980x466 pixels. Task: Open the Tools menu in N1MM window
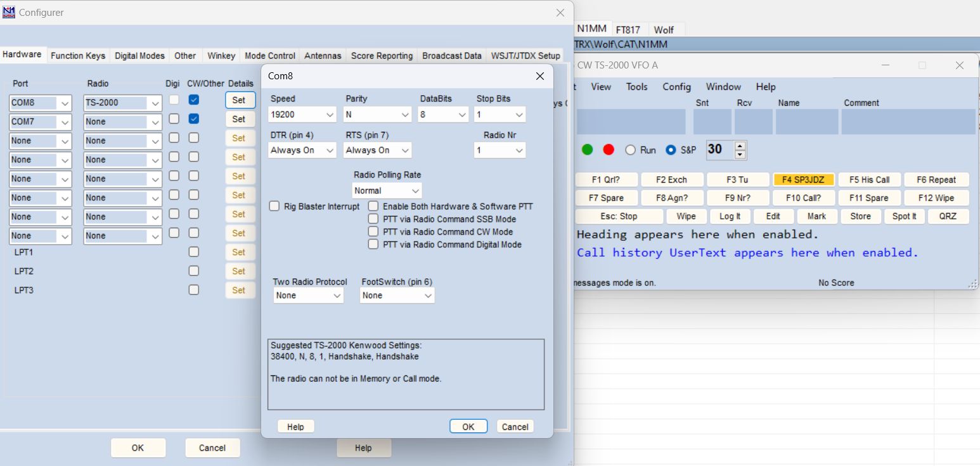637,87
